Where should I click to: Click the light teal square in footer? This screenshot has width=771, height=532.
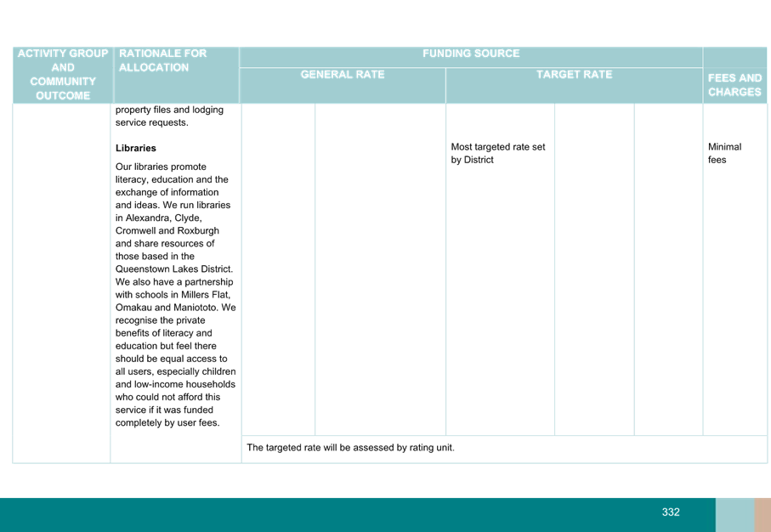pyautogui.click(x=734, y=515)
